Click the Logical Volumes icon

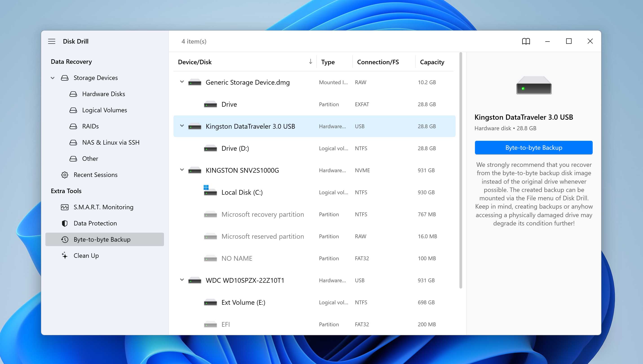coord(73,110)
